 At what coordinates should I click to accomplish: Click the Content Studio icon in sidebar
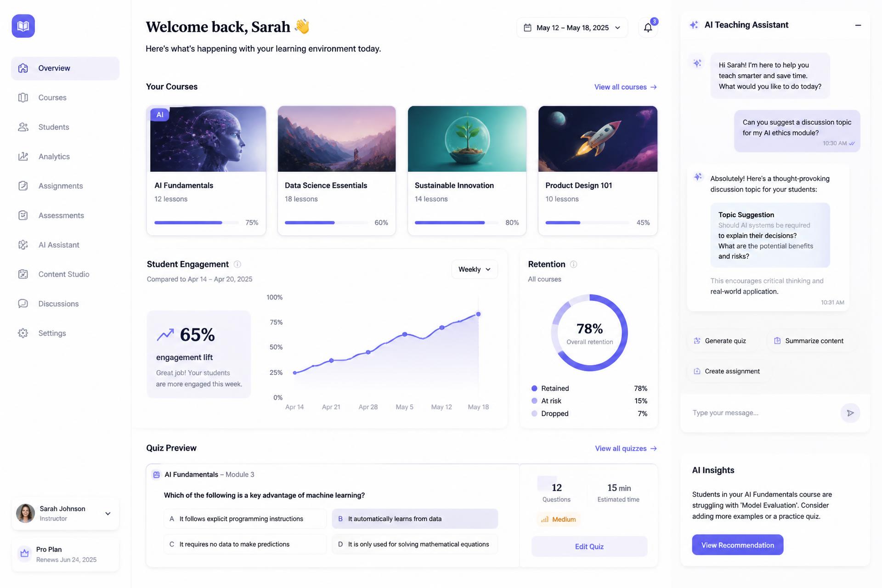coord(23,274)
